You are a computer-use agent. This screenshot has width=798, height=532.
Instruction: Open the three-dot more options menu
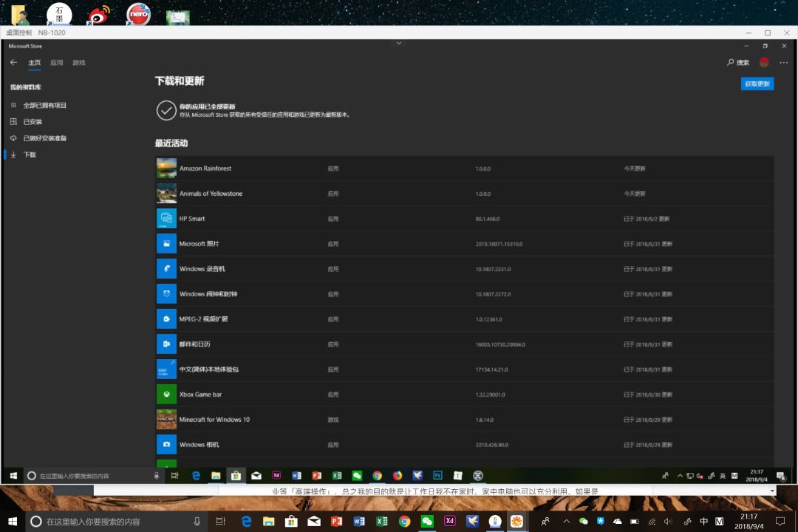(784, 63)
